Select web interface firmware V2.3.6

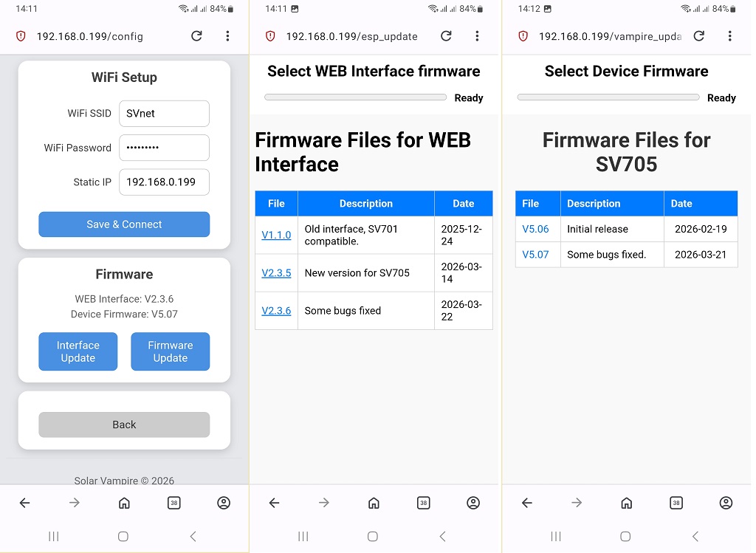276,311
